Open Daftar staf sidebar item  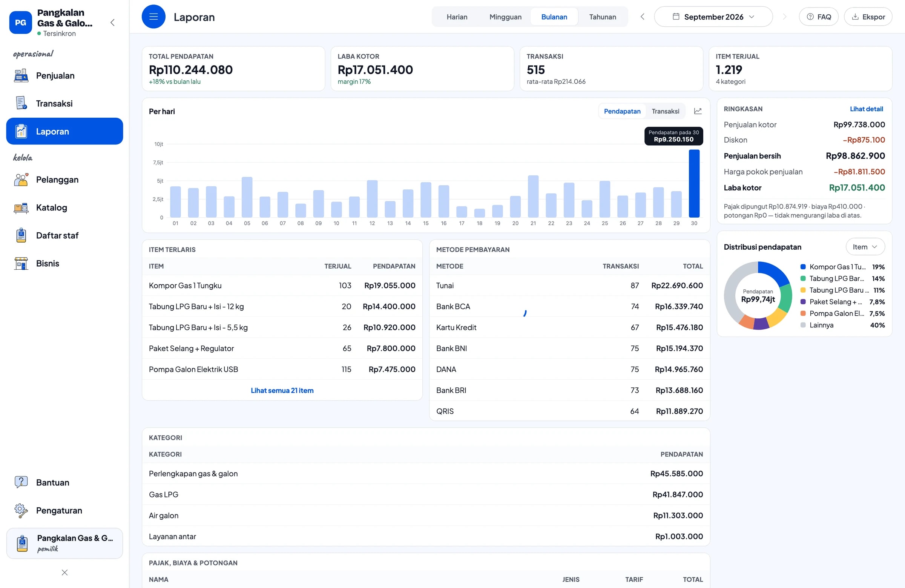[x=64, y=235]
